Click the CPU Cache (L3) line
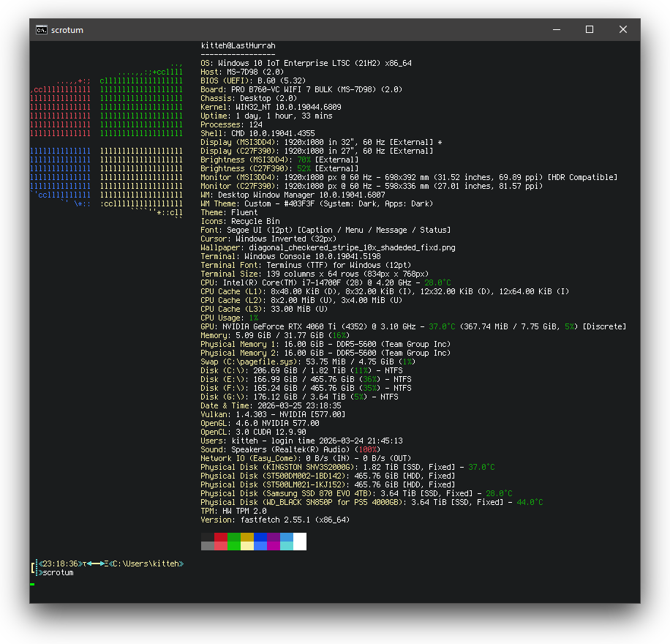This screenshot has height=644, width=670. pyautogui.click(x=264, y=308)
